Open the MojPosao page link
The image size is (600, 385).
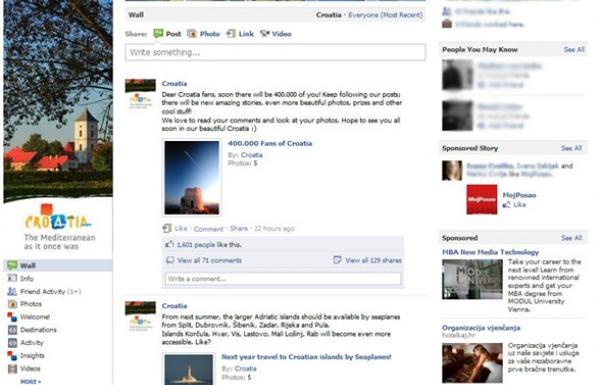tap(519, 195)
